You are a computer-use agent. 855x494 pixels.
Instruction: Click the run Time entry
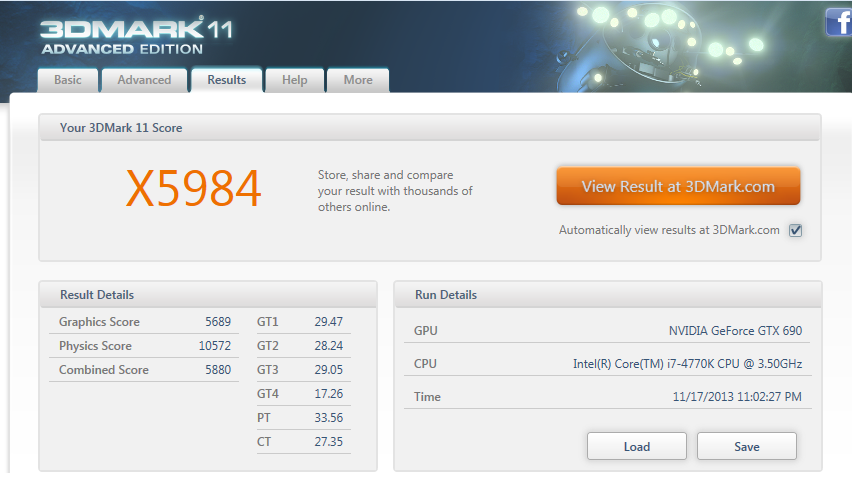coord(736,397)
